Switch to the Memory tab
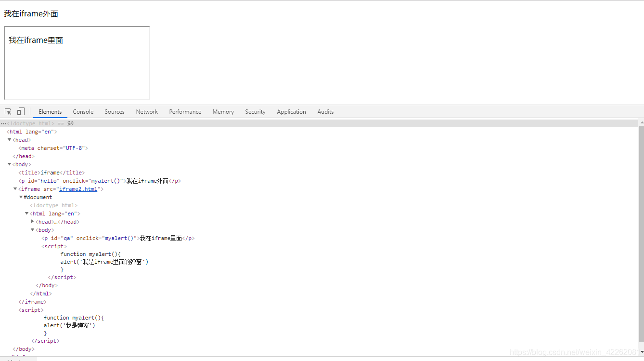Viewport: 644px width, 361px height. [x=223, y=112]
